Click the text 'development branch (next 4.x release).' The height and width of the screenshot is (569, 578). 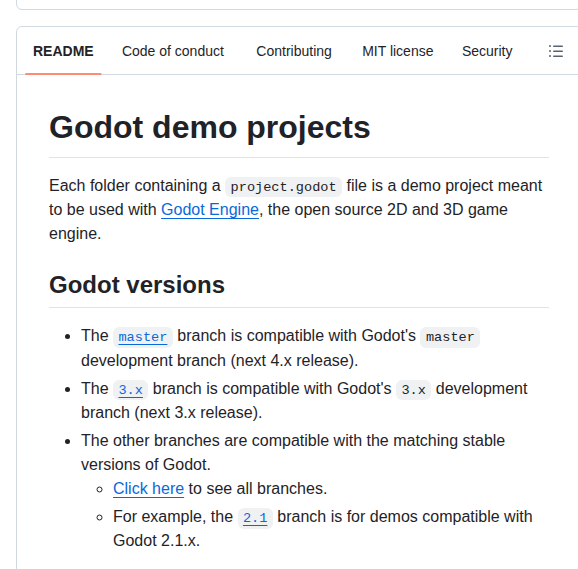point(219,360)
